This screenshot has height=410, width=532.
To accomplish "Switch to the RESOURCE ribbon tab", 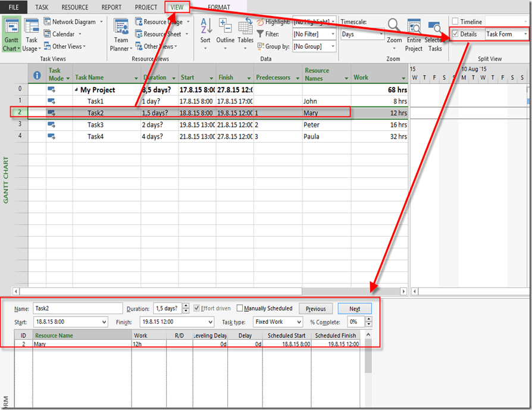I will pos(74,8).
